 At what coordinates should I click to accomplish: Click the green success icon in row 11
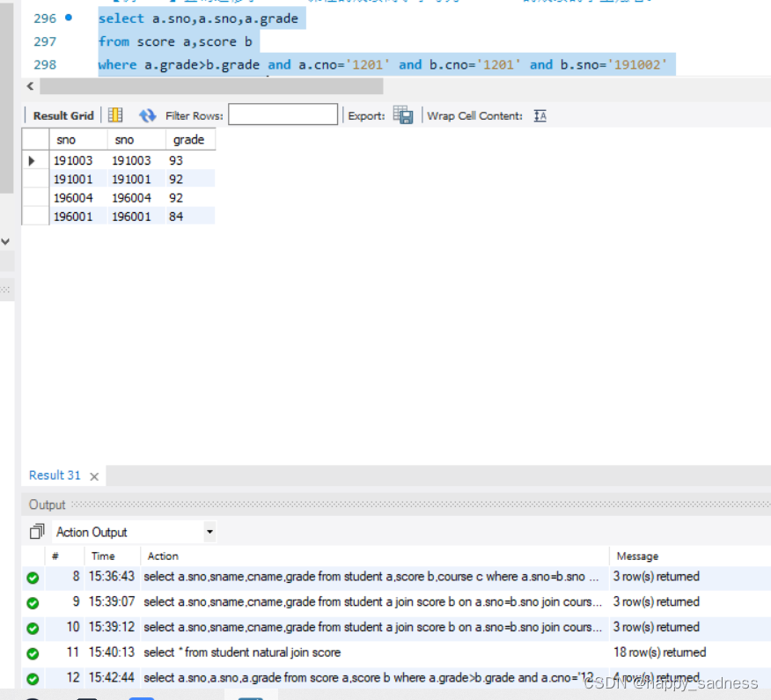[33, 653]
